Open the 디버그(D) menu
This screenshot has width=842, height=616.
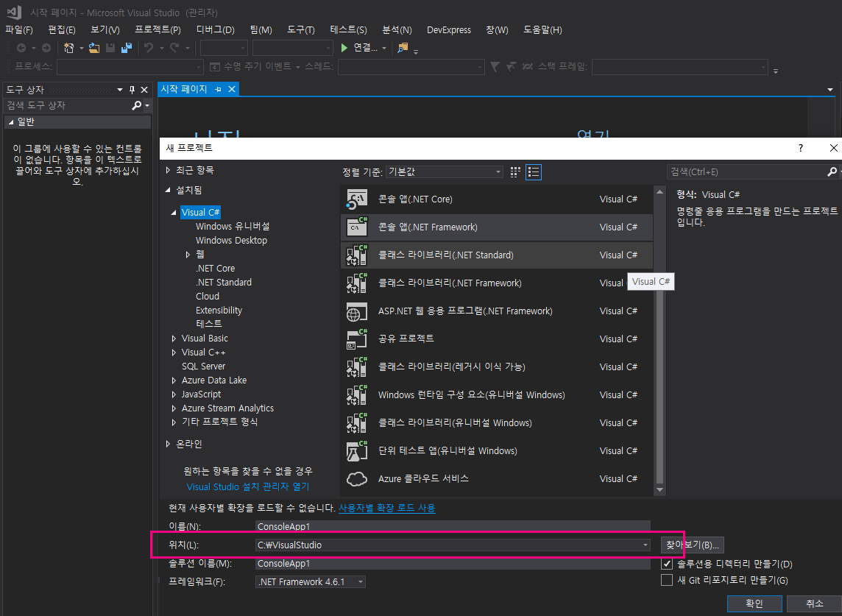(216, 30)
